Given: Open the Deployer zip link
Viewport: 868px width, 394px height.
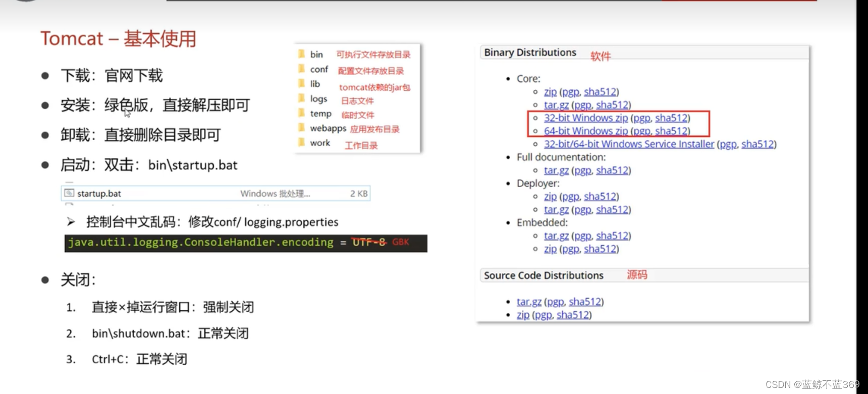Looking at the screenshot, I should (550, 197).
